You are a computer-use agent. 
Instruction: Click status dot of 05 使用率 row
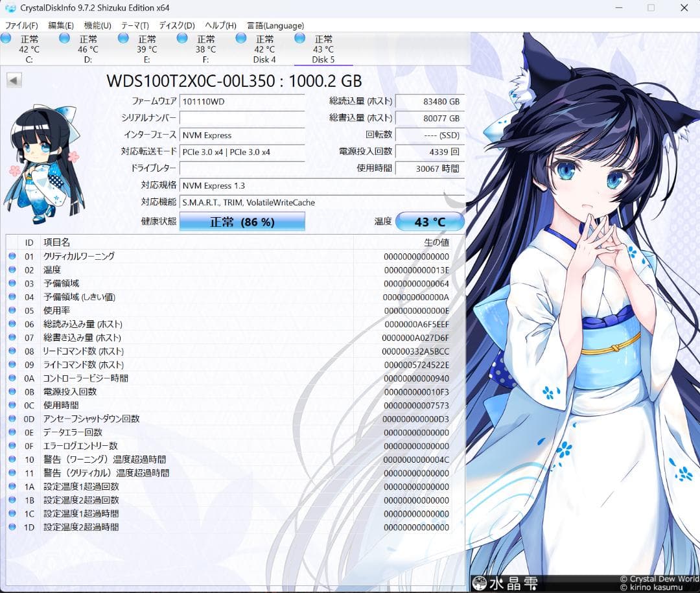12,310
